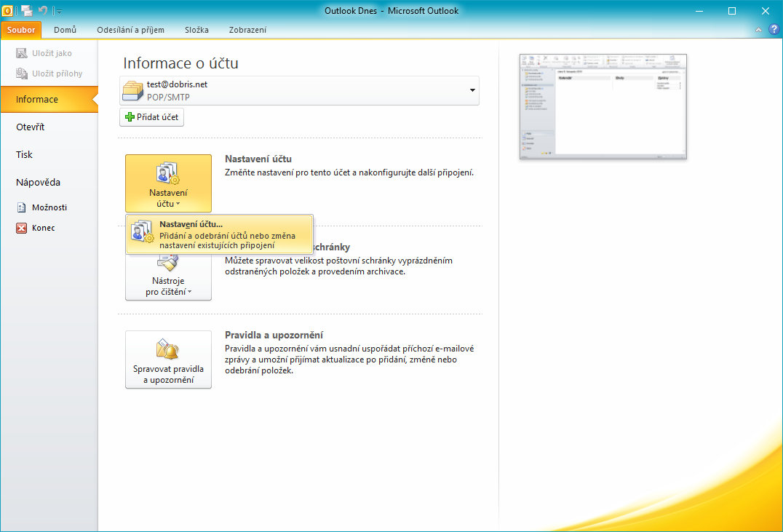Click Spravovat pravidla a upozornění button

[x=168, y=360]
